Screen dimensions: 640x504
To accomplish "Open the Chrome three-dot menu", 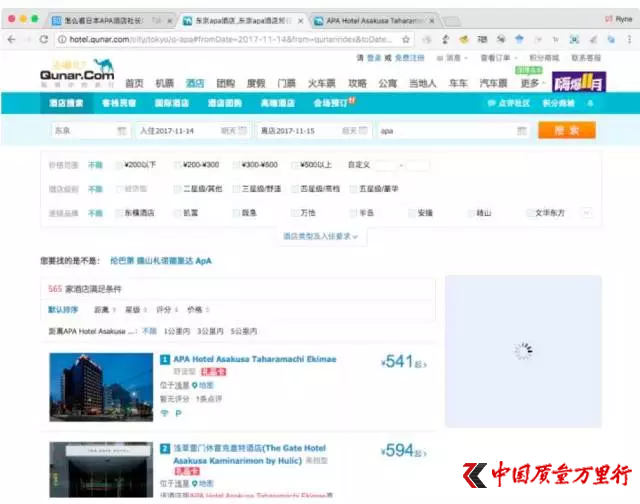I will click(x=629, y=39).
